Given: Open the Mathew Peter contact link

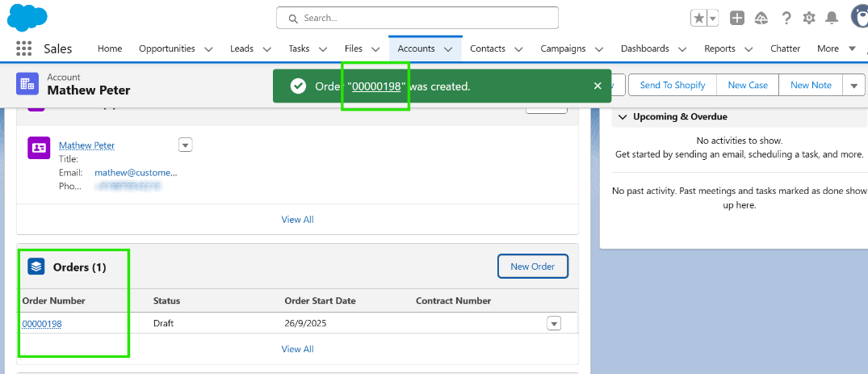Looking at the screenshot, I should tap(87, 145).
